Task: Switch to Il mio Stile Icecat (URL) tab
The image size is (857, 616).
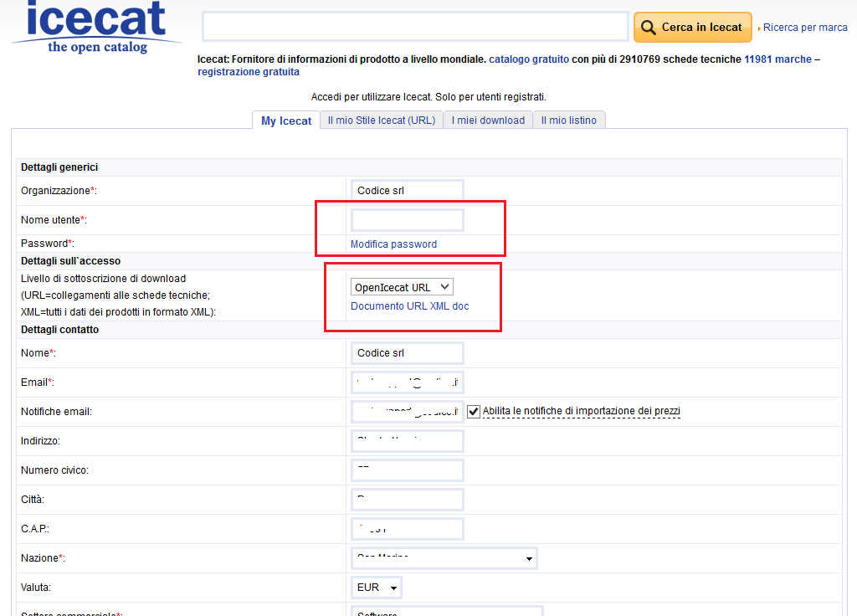Action: [x=382, y=121]
